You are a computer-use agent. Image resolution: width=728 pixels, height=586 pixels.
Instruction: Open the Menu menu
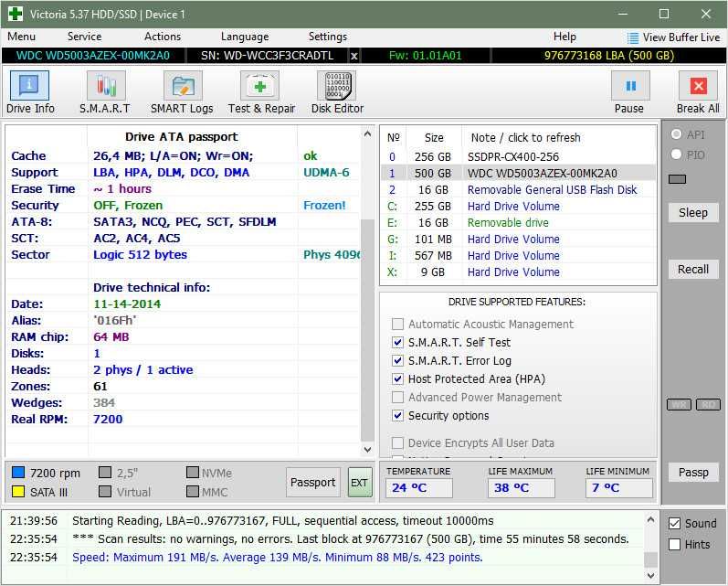tap(21, 37)
